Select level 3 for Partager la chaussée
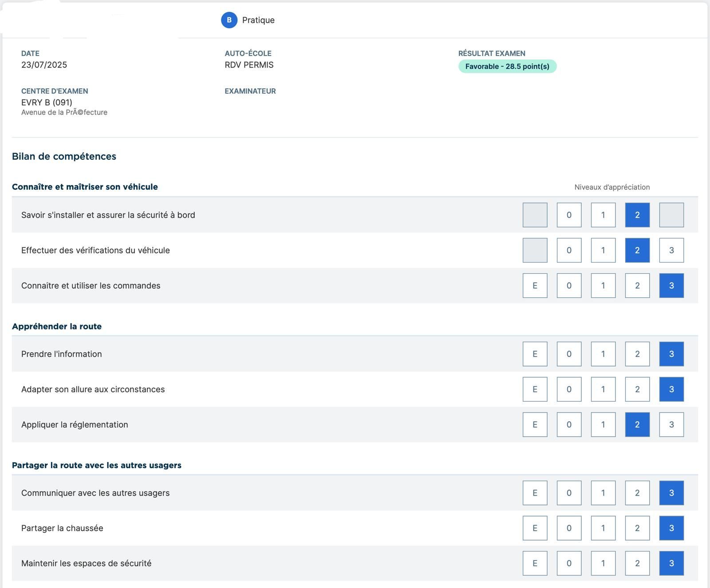The width and height of the screenshot is (710, 588). (x=671, y=528)
